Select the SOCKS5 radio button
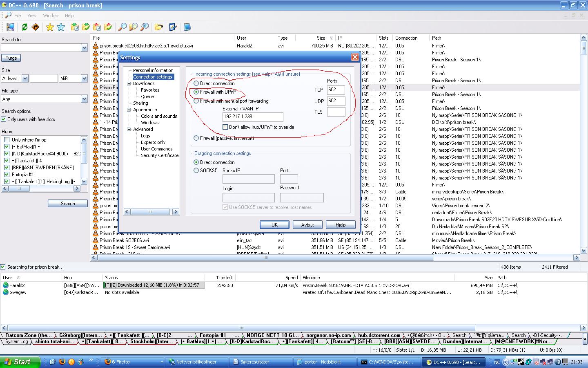The height and width of the screenshot is (368, 588). 196,171
